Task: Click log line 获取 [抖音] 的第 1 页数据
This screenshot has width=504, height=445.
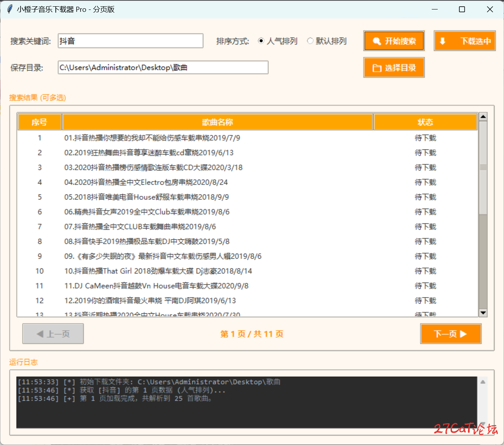Action: click(x=122, y=390)
